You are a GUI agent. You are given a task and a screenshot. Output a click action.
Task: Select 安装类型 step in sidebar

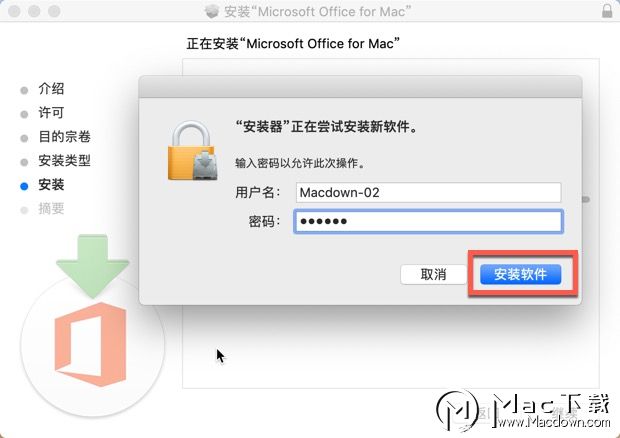tap(64, 160)
